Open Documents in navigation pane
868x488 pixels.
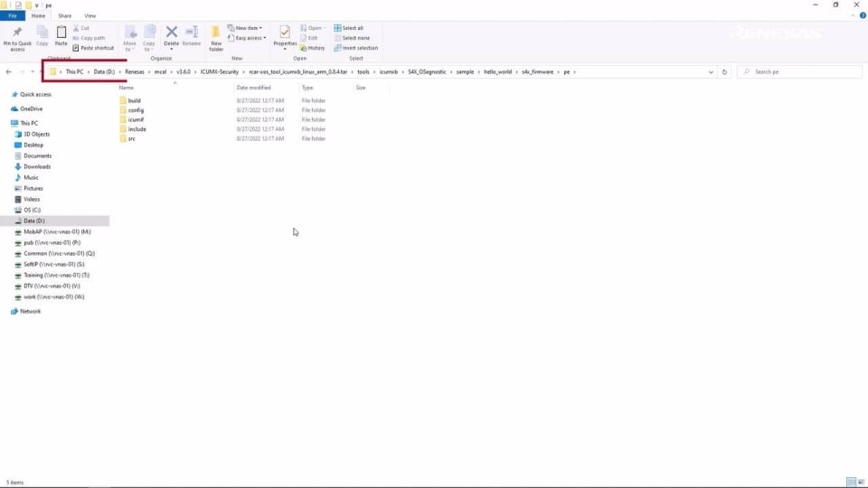click(37, 156)
